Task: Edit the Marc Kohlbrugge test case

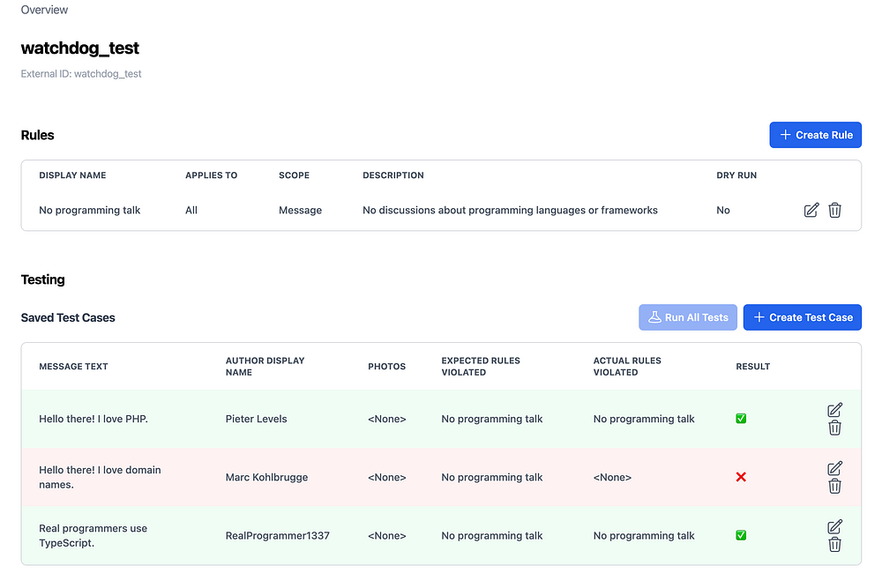Action: (x=834, y=468)
